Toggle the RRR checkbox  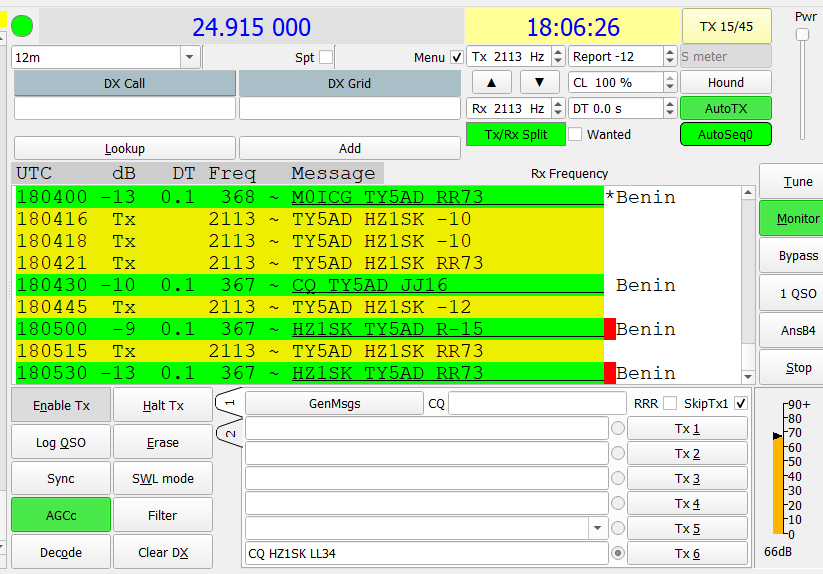pyautogui.click(x=670, y=403)
